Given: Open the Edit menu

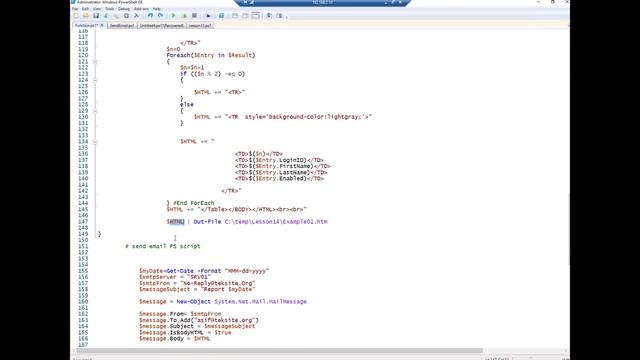Looking at the screenshot, I should (x=85, y=9).
